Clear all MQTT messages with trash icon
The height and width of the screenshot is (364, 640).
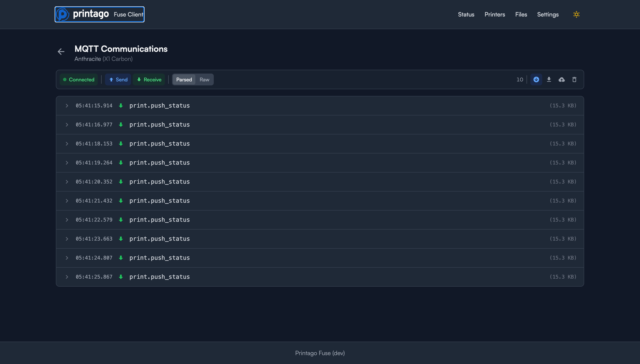point(574,79)
